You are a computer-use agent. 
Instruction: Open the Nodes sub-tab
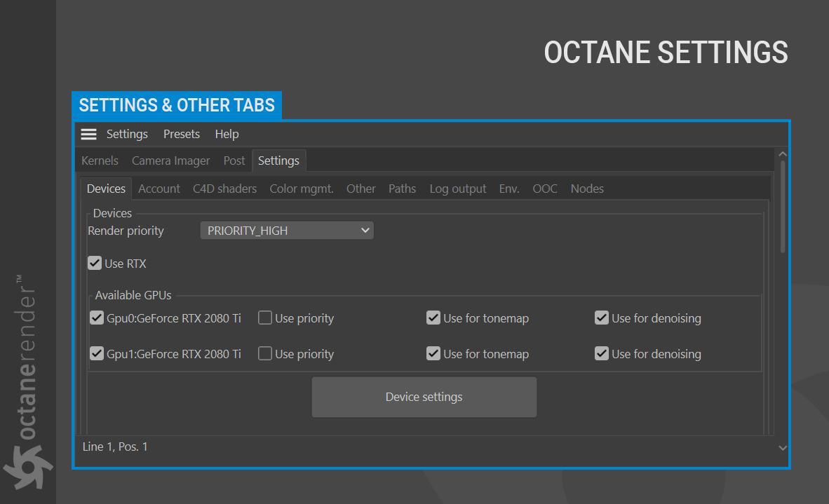pos(587,189)
